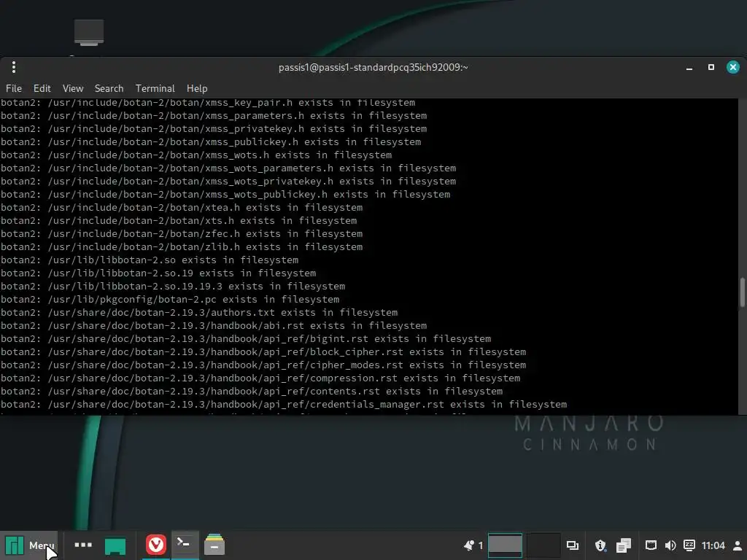
Task: Click the line with xmss_wots_publickey.h
Action: pyautogui.click(x=225, y=194)
